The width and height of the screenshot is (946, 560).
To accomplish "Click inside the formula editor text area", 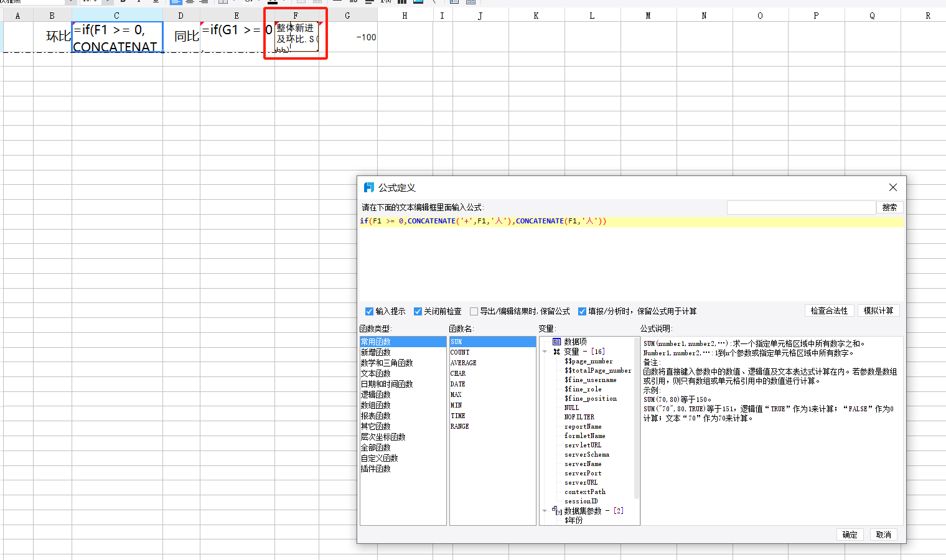I will coord(631,258).
